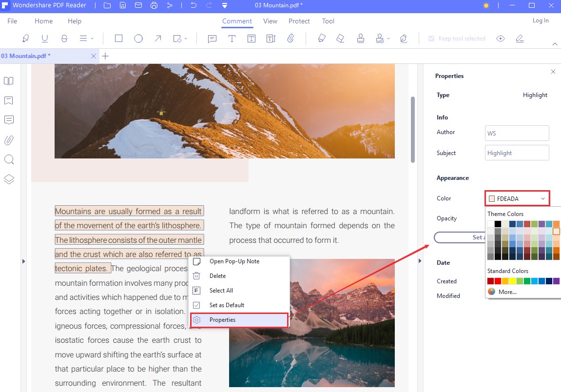Choose Properties from the context menu
This screenshot has height=392, width=561.
pyautogui.click(x=222, y=320)
